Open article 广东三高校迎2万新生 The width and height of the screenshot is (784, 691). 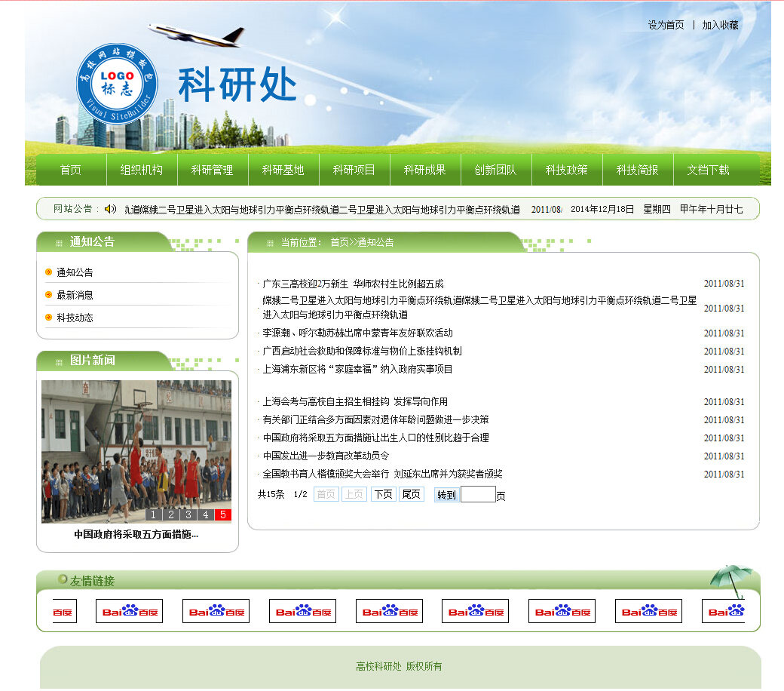pos(353,284)
